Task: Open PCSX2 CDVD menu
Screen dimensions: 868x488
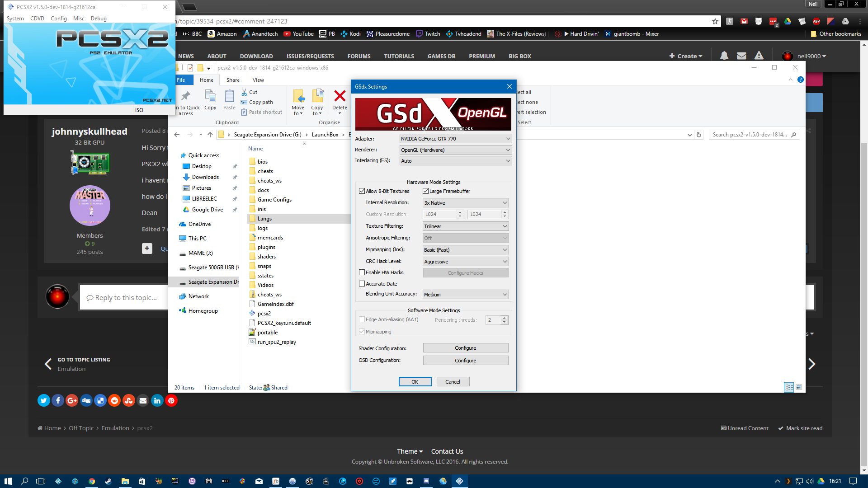Action: [37, 19]
